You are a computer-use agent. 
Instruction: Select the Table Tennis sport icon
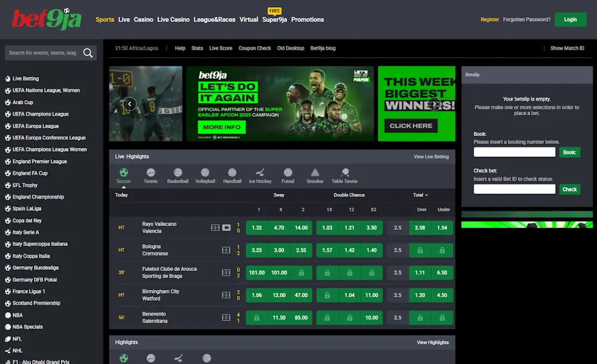tap(344, 175)
